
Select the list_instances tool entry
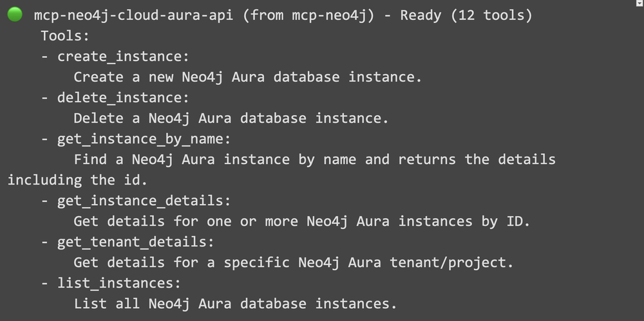click(x=119, y=283)
